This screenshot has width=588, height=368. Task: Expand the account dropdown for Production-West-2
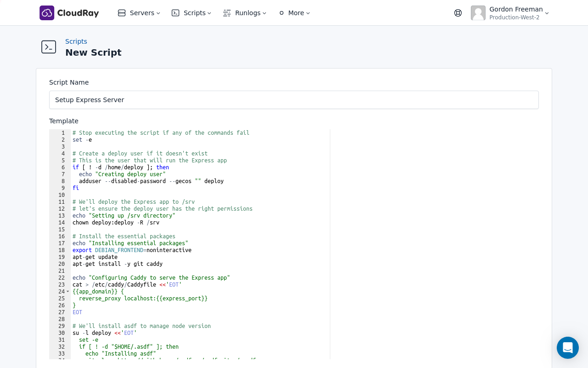click(547, 13)
